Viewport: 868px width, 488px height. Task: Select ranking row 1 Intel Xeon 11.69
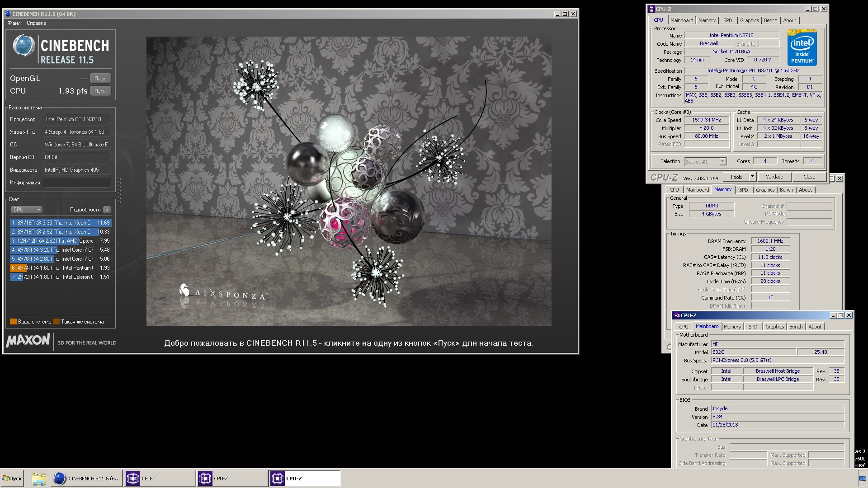point(61,223)
